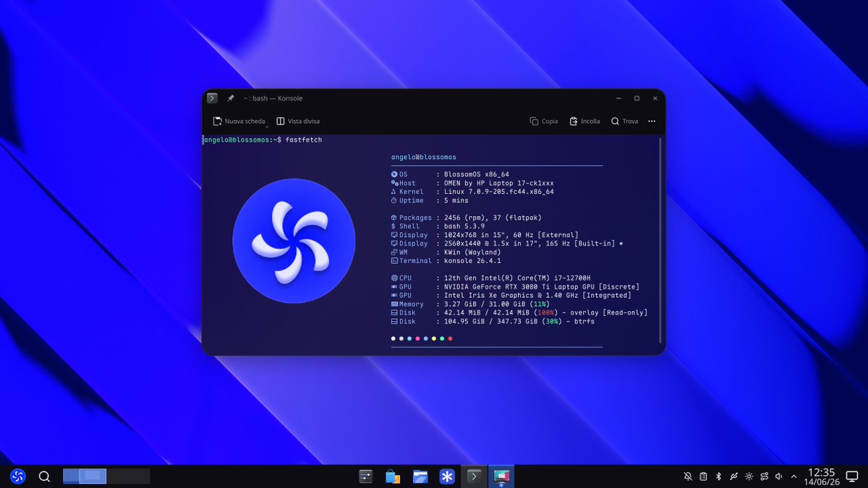Click the angelo@blossomos header in fastfetch output
The width and height of the screenshot is (868, 488).
(424, 157)
